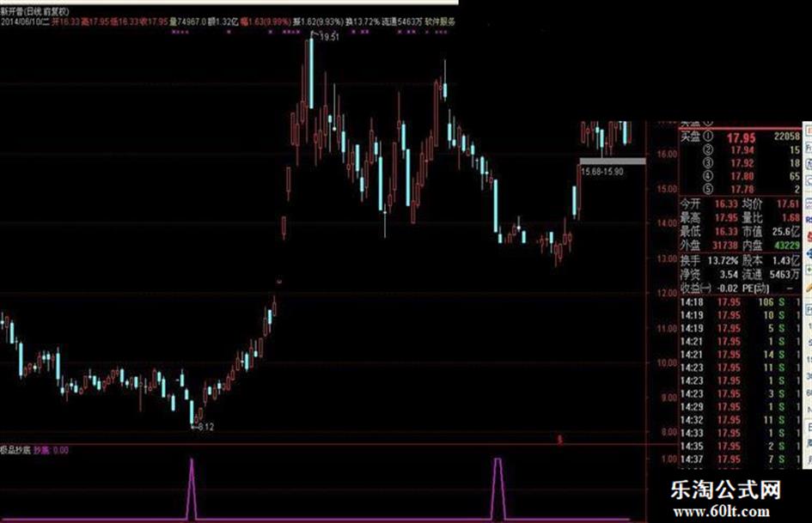Click the 13.00 price axis label
This screenshot has width=812, height=523.
coord(667,258)
